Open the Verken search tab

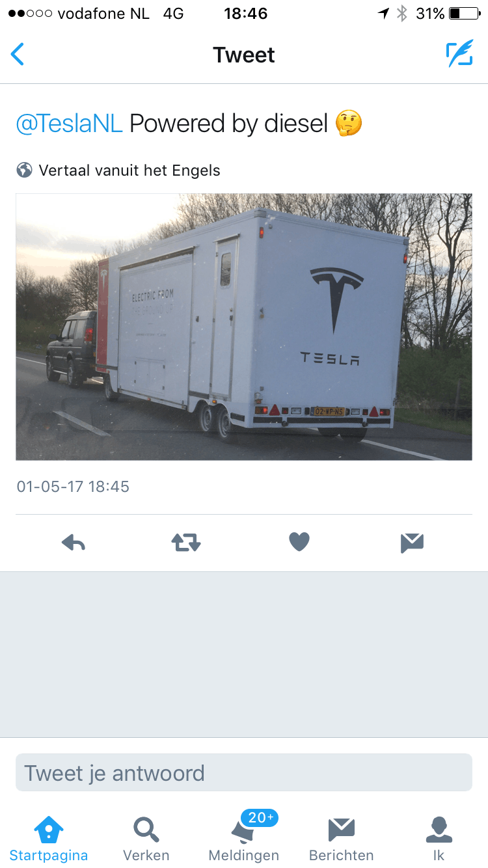(x=146, y=839)
